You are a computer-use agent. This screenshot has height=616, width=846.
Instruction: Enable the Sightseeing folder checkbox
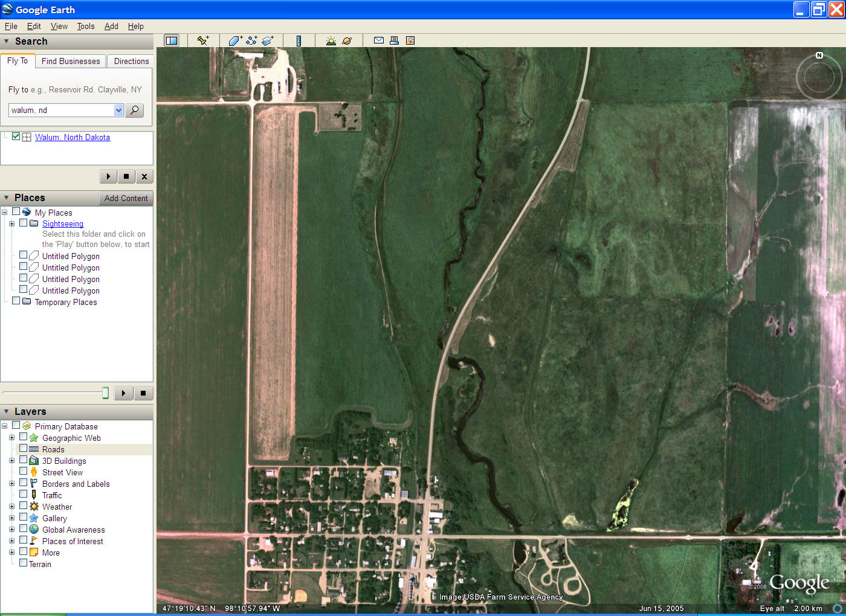pos(24,223)
